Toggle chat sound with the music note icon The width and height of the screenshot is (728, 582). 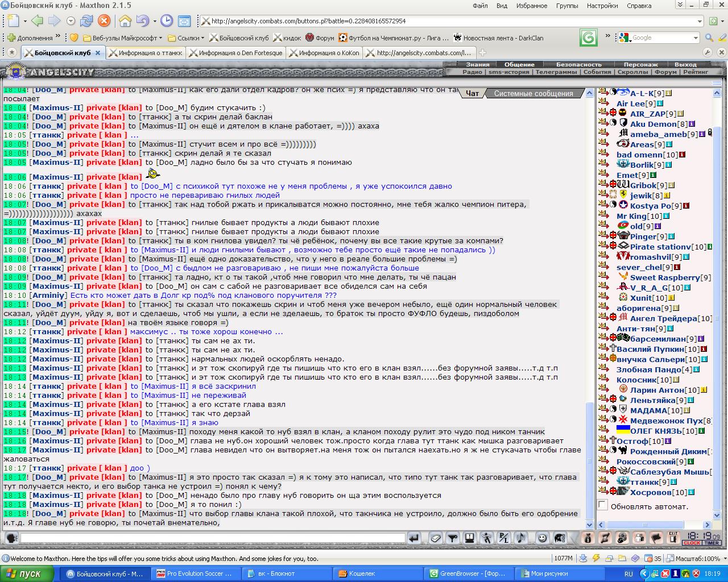tap(520, 538)
